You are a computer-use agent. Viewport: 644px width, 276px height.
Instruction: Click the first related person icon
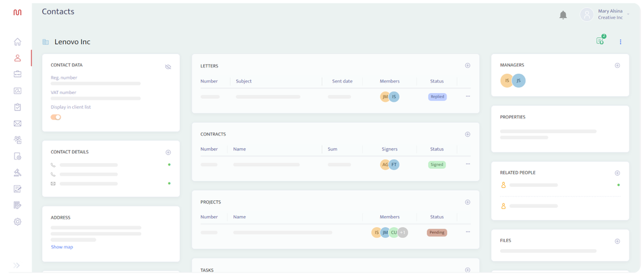tap(503, 185)
